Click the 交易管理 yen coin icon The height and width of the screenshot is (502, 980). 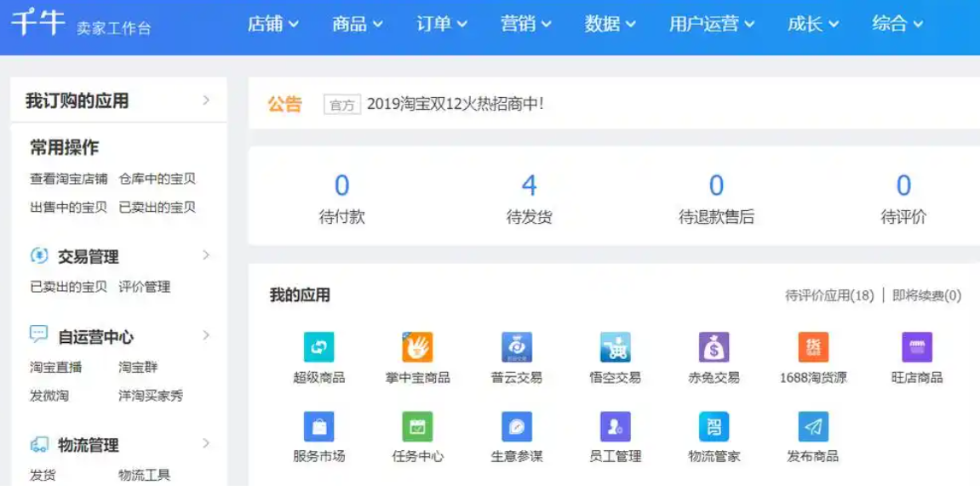click(x=39, y=255)
